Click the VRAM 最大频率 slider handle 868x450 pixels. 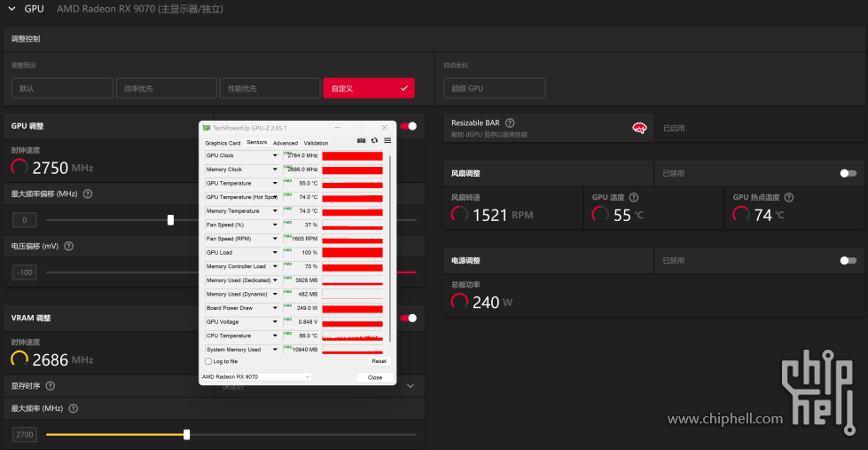(x=186, y=435)
